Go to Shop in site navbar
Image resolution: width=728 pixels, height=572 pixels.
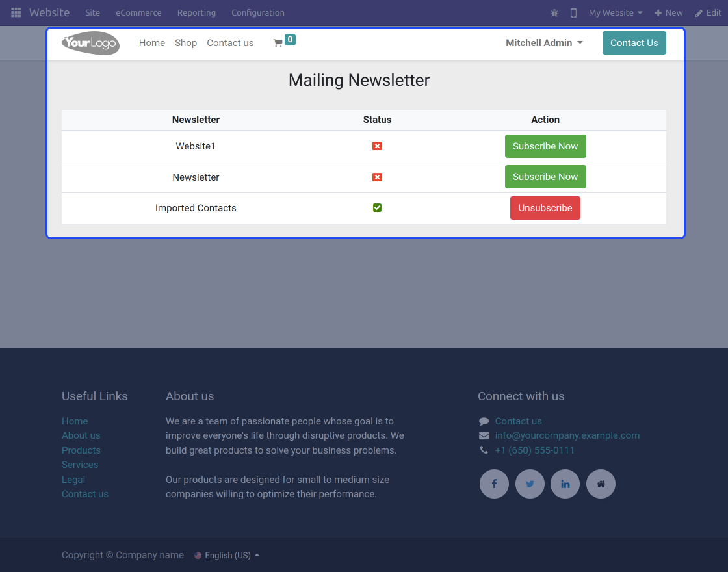(x=186, y=43)
